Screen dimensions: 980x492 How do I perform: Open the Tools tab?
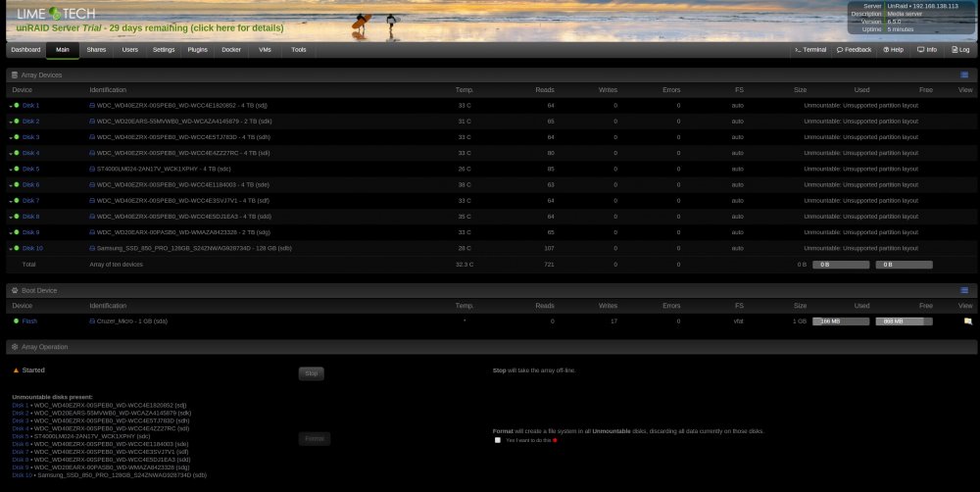pyautogui.click(x=299, y=50)
